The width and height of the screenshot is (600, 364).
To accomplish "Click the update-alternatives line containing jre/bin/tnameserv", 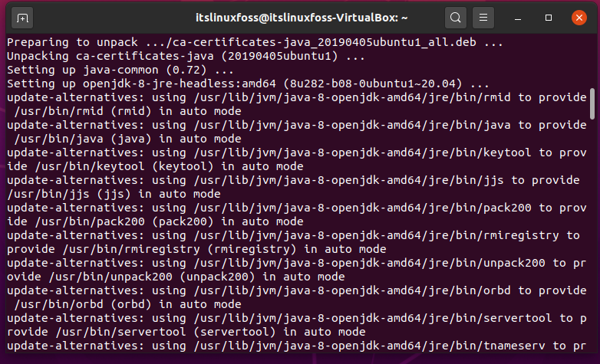I will click(x=297, y=346).
